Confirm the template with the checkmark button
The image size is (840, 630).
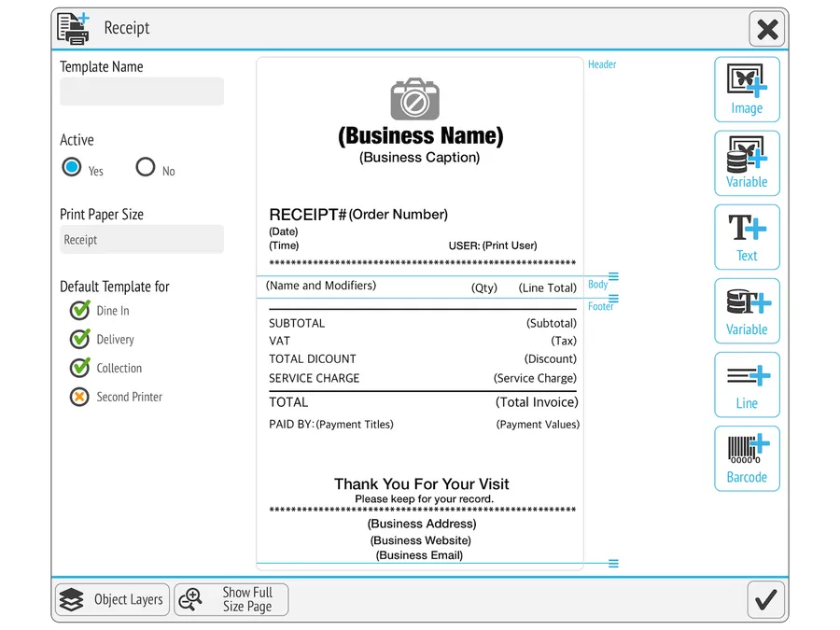tap(765, 599)
